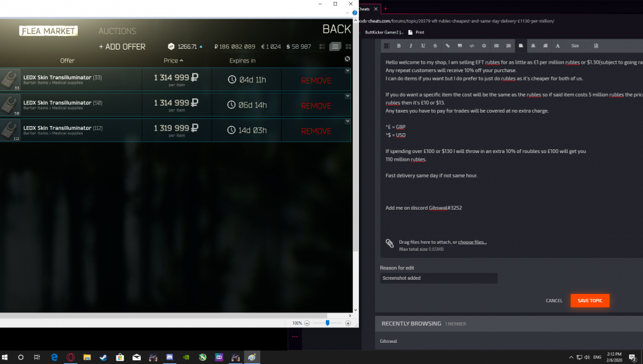Open the font Size dropdown
This screenshot has width=643, height=364.
(575, 46)
